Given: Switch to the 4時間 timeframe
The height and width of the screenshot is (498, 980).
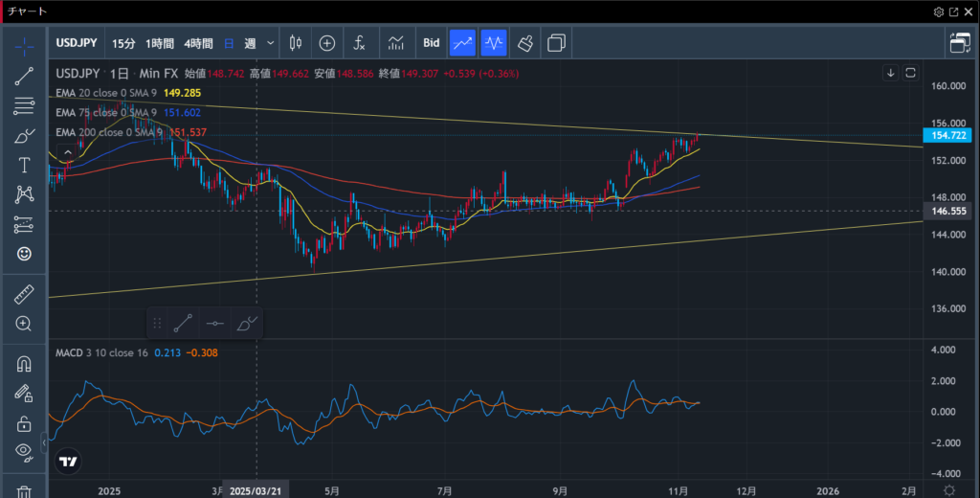Looking at the screenshot, I should point(198,43).
